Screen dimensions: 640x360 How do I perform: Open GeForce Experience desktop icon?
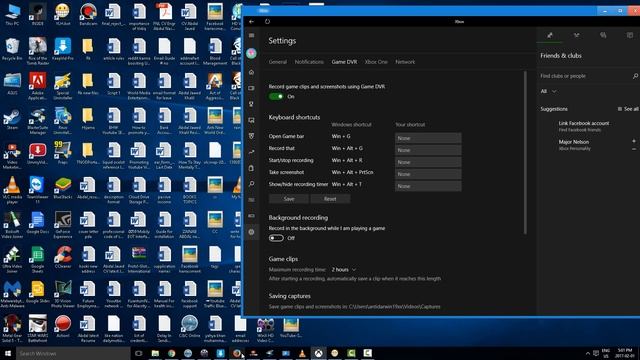(x=63, y=225)
